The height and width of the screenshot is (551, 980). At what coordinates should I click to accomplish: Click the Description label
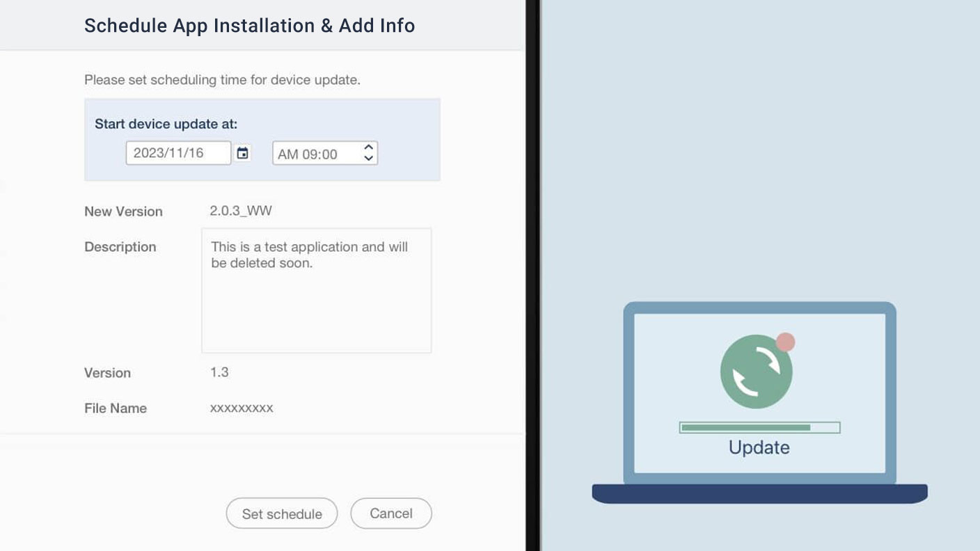pyautogui.click(x=120, y=247)
